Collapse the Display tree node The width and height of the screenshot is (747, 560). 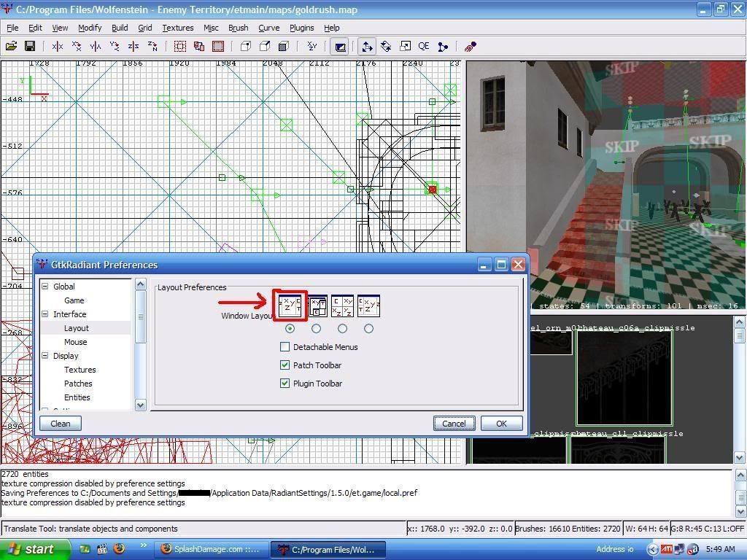click(x=44, y=356)
